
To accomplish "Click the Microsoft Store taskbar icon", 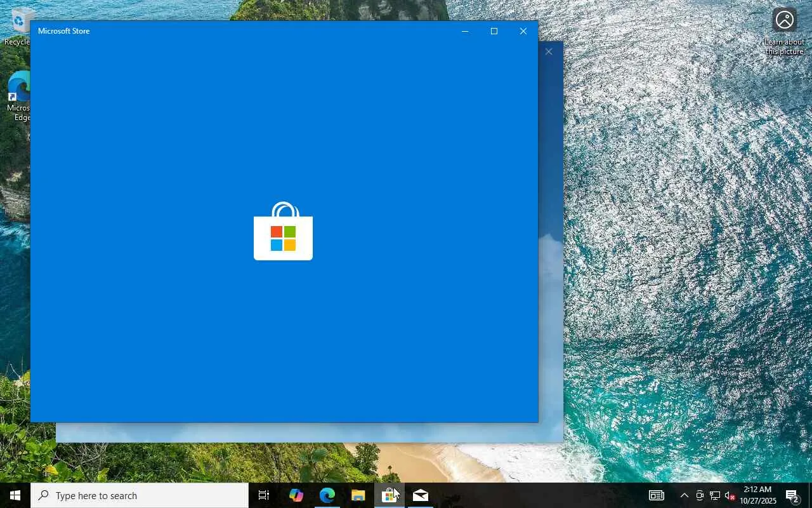I will tap(389, 495).
